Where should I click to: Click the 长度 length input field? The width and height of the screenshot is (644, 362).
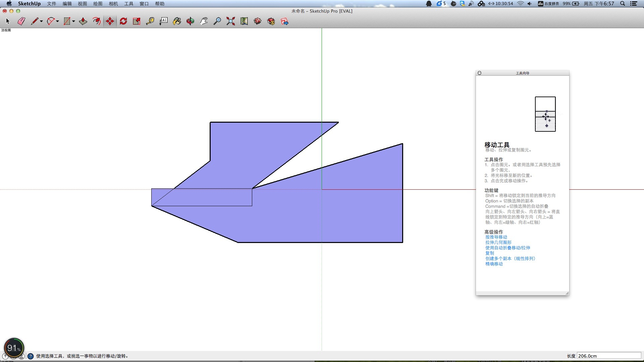(x=608, y=356)
